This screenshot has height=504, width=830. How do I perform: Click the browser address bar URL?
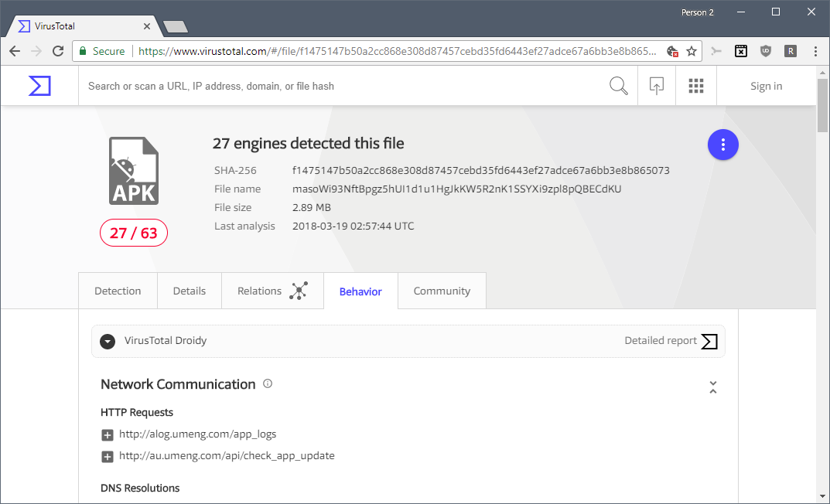click(x=397, y=51)
